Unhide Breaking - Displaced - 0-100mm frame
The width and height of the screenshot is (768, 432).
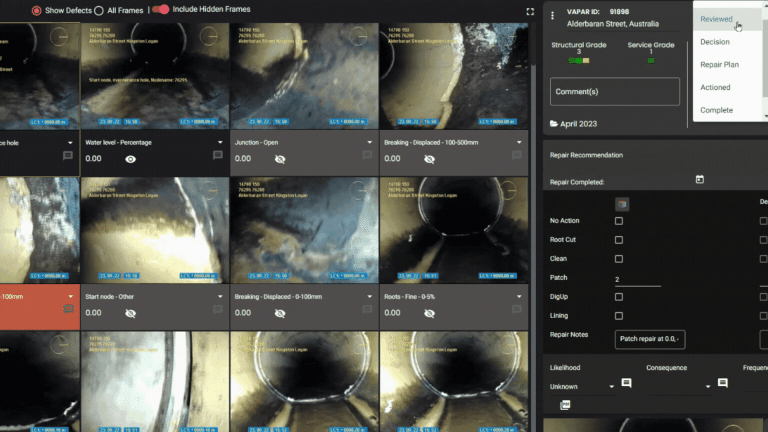tap(280, 313)
